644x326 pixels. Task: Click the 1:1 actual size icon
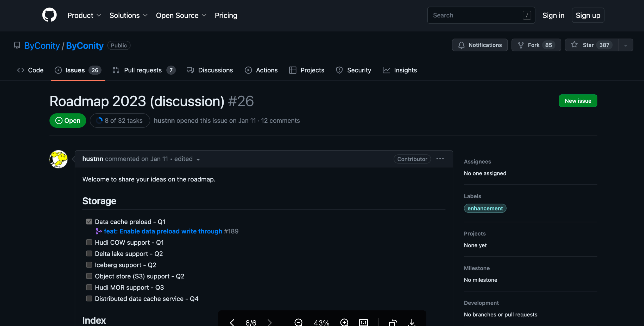click(x=363, y=322)
